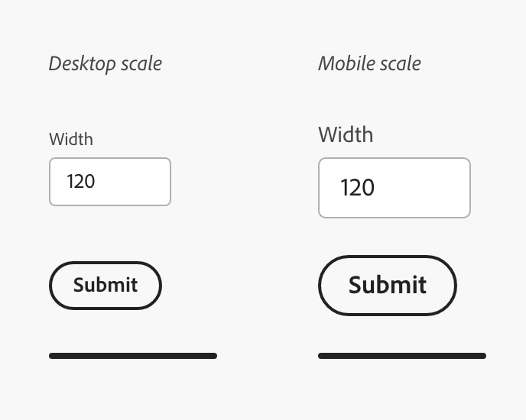The image size is (526, 420).
Task: Click the left end of the desktop divider
Action: coord(54,356)
